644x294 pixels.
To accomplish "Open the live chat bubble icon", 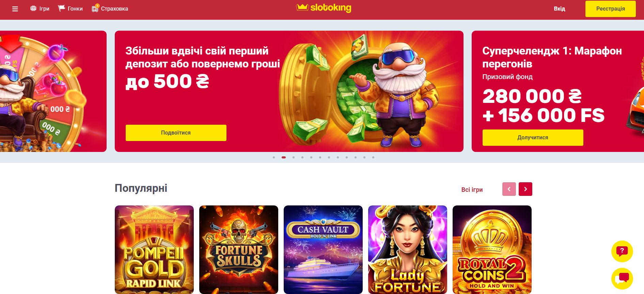I will point(622,279).
